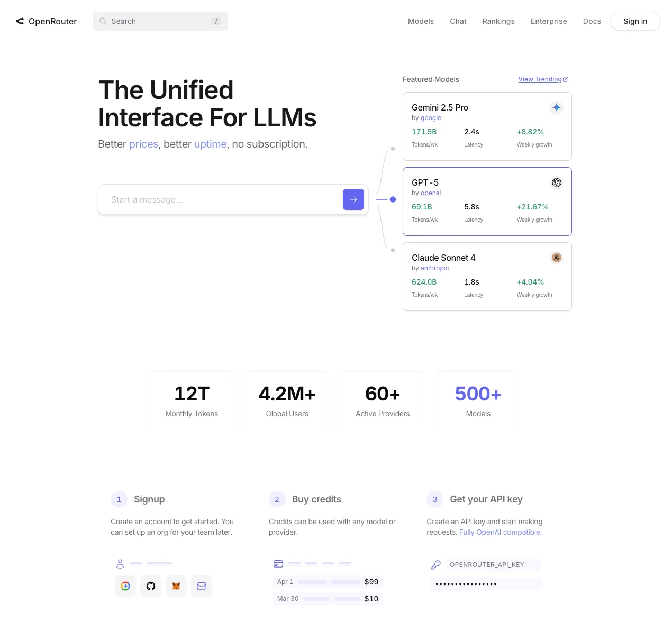Viewport: 672px width, 631px height.
Task: Click the OpenAI logo on GPT-5 card
Action: click(x=556, y=182)
